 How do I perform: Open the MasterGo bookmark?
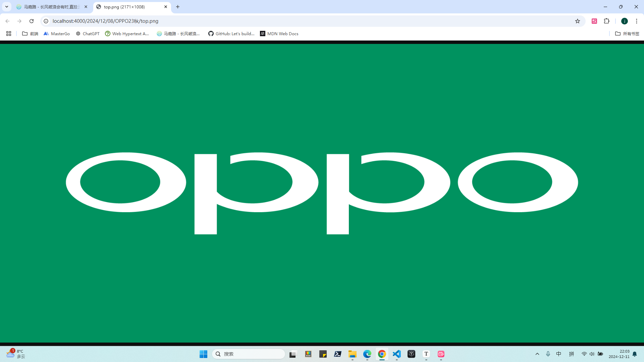[57, 34]
